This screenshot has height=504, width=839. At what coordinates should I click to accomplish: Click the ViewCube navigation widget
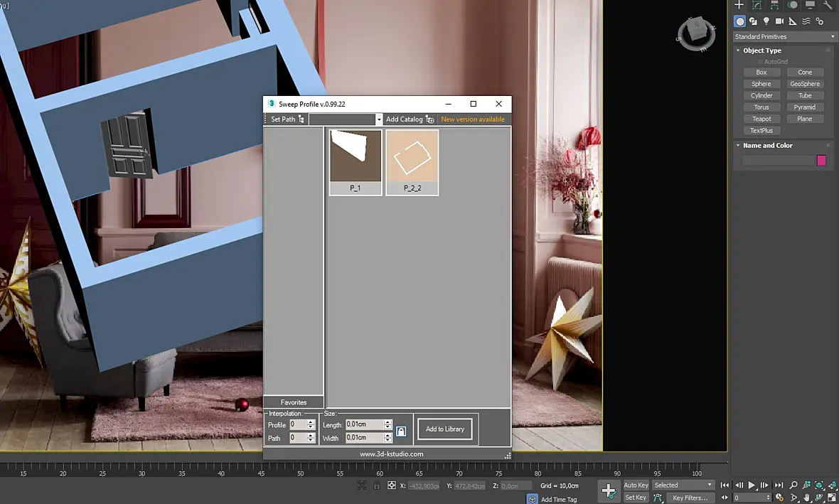696,33
